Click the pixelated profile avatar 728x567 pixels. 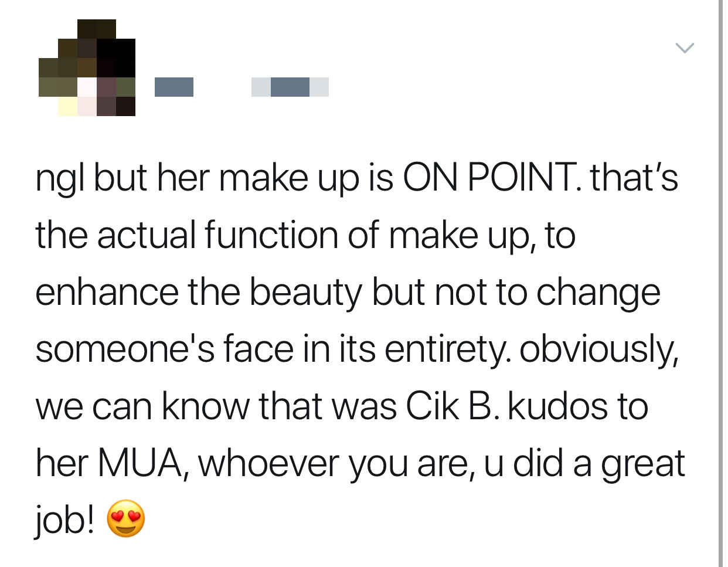(x=87, y=68)
